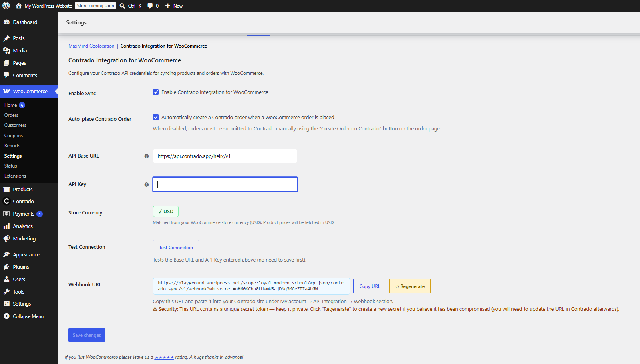Click the Dashboard gauge icon
Image resolution: width=640 pixels, height=364 pixels.
pyautogui.click(x=6, y=22)
